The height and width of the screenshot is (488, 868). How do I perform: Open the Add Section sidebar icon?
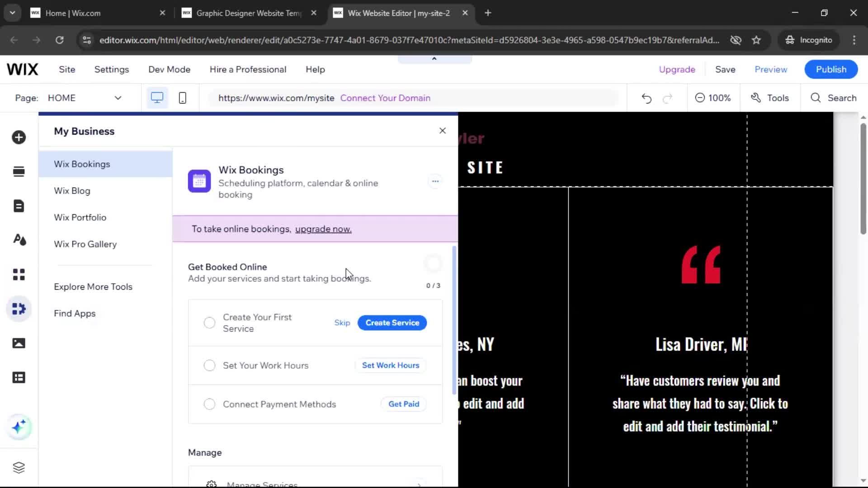click(19, 172)
